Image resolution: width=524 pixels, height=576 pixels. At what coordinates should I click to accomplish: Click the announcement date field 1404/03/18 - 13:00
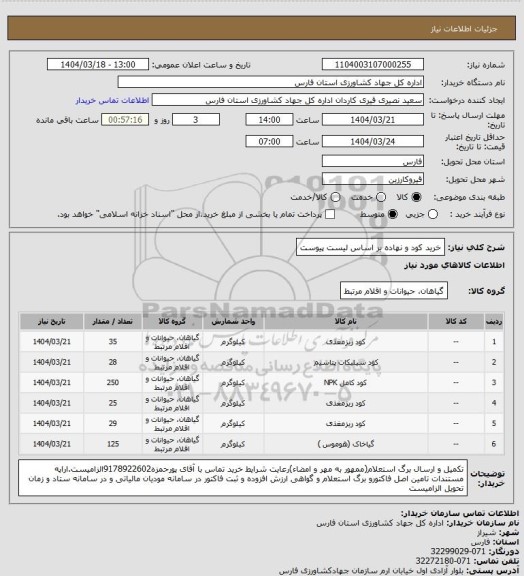98,64
